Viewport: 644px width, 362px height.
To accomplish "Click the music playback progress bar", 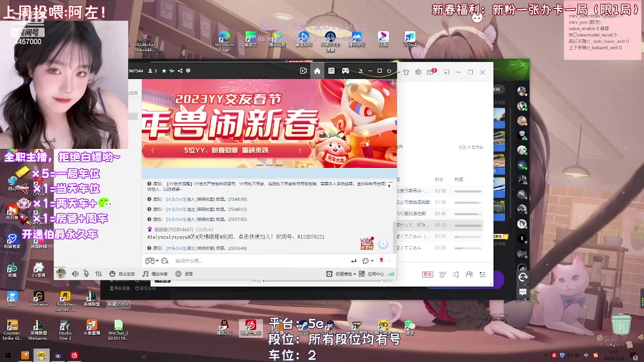I will 322,281.
